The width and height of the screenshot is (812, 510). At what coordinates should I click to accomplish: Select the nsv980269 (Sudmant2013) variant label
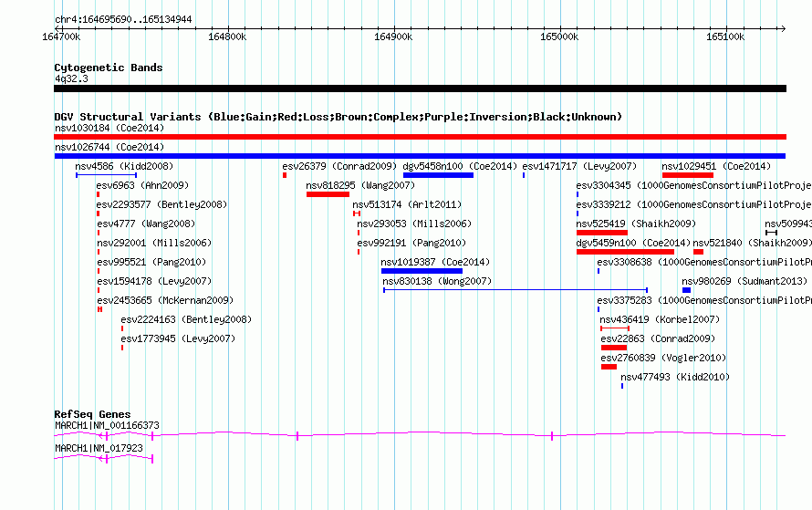tap(744, 281)
